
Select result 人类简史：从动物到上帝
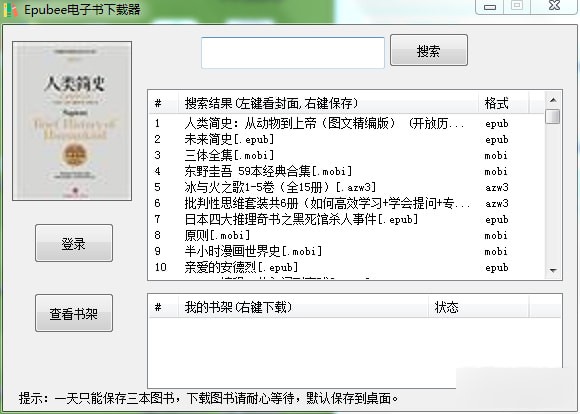(348, 123)
